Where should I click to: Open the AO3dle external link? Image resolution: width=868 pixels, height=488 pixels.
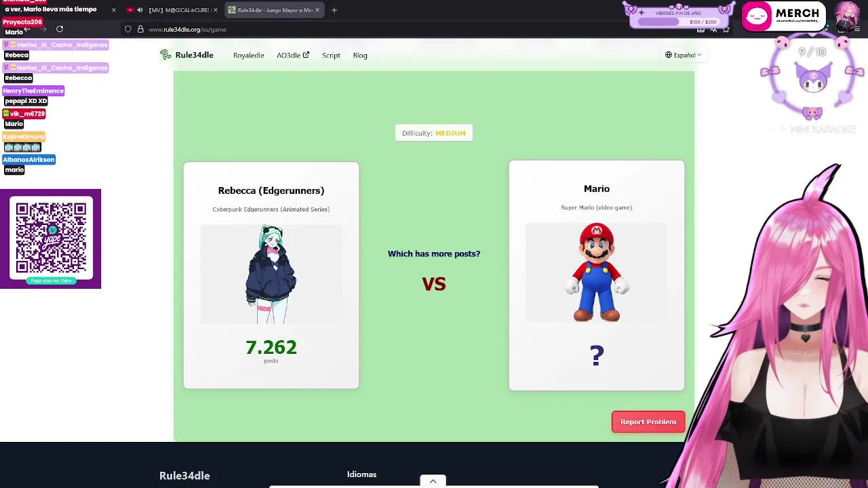coord(293,56)
